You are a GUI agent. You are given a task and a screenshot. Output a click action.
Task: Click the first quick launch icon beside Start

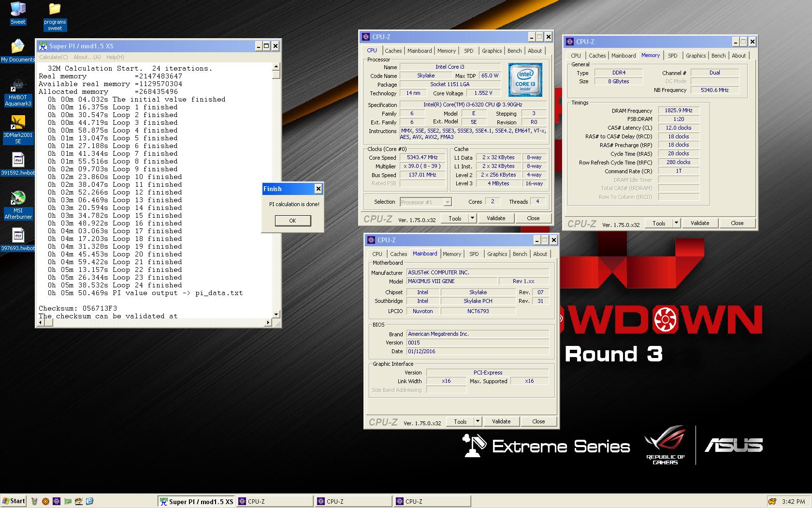[x=34, y=501]
